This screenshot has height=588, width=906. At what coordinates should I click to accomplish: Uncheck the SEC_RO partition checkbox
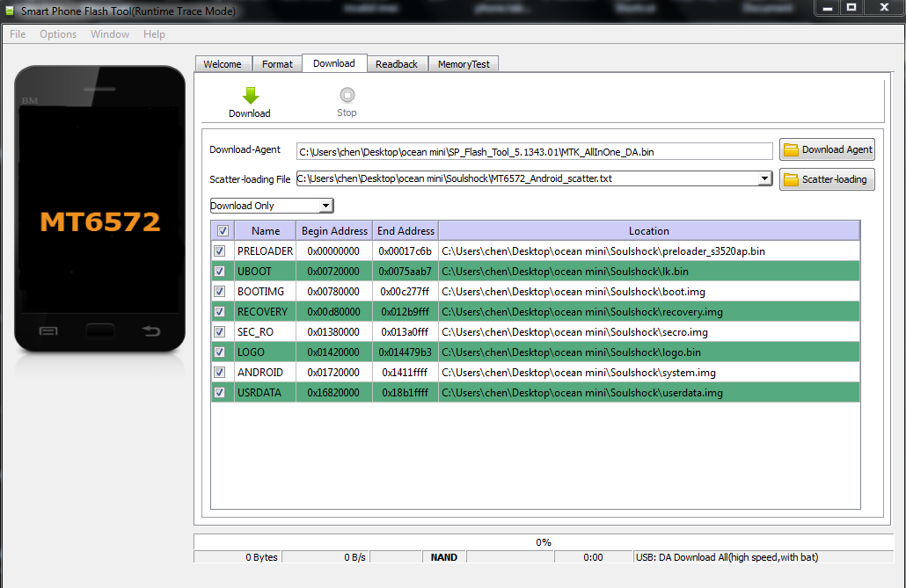[x=220, y=332]
